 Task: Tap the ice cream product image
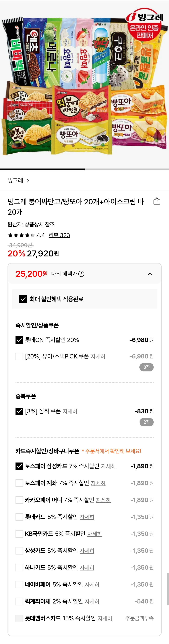[x=84, y=85]
